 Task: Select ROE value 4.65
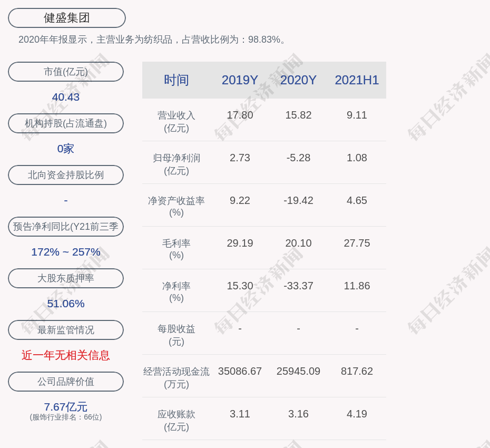(357, 200)
